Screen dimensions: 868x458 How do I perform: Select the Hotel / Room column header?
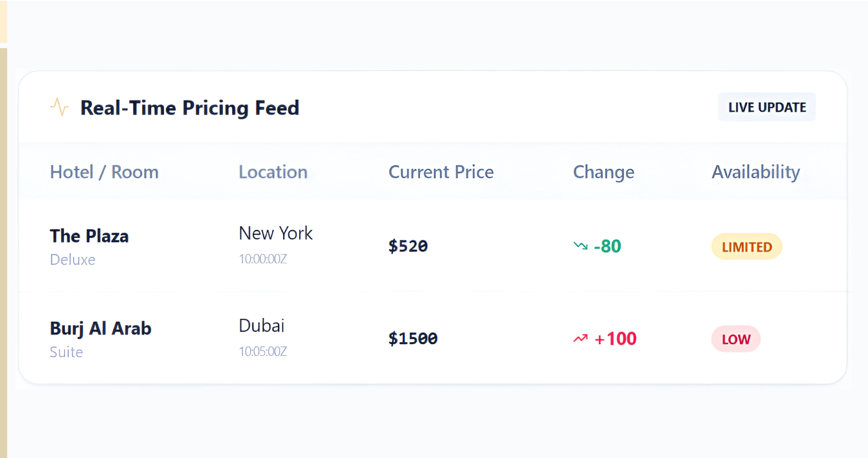click(x=104, y=172)
